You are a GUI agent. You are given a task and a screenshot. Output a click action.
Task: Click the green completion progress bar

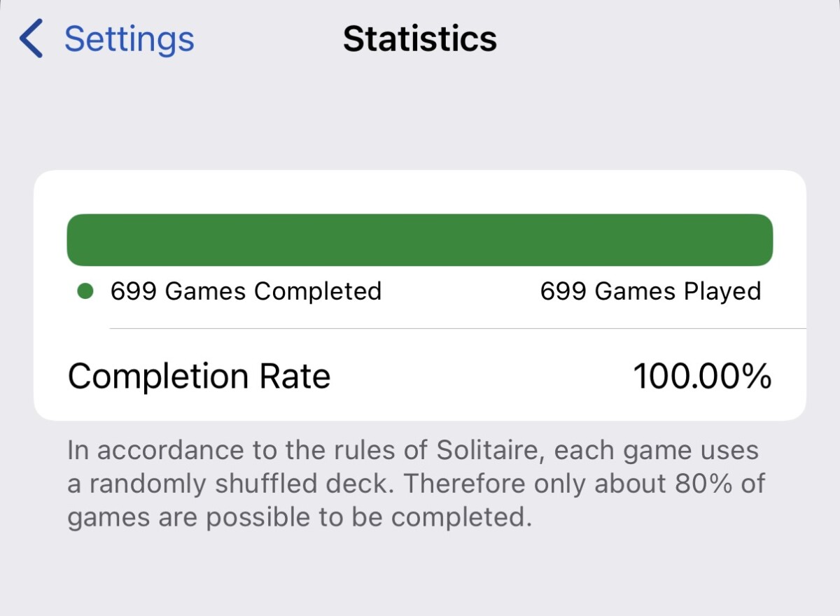[420, 240]
